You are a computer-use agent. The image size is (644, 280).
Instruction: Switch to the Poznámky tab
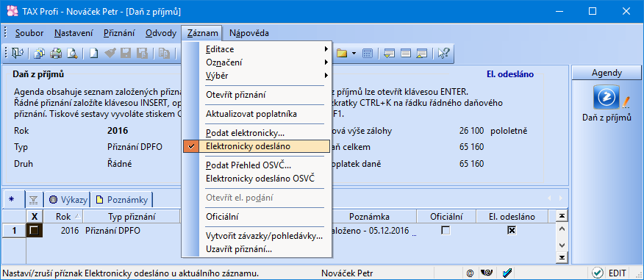coord(121,200)
